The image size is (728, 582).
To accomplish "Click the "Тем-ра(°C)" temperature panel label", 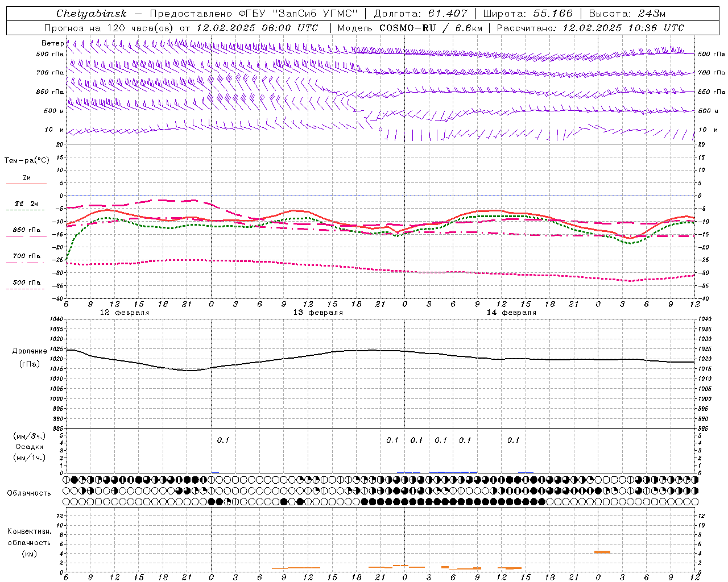I will pyautogui.click(x=27, y=161).
